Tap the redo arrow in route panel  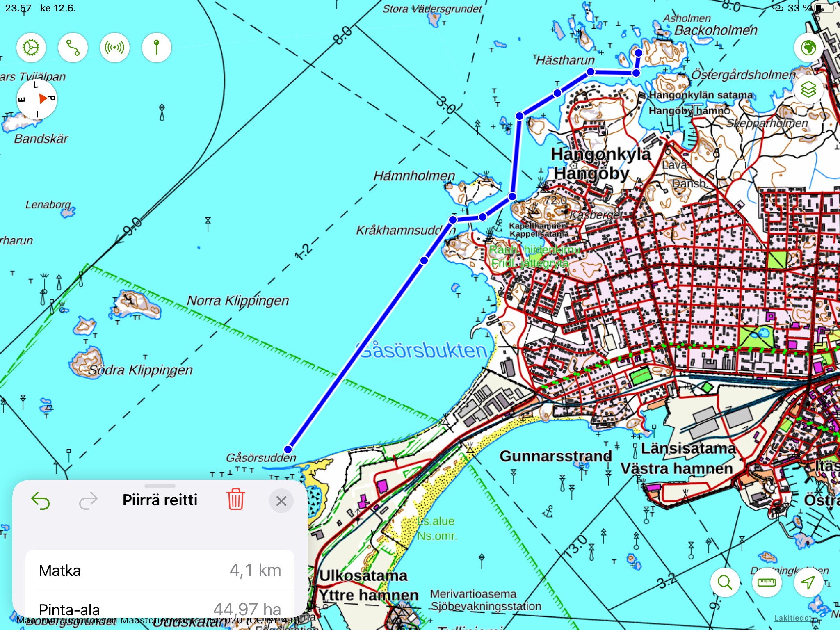pos(88,500)
